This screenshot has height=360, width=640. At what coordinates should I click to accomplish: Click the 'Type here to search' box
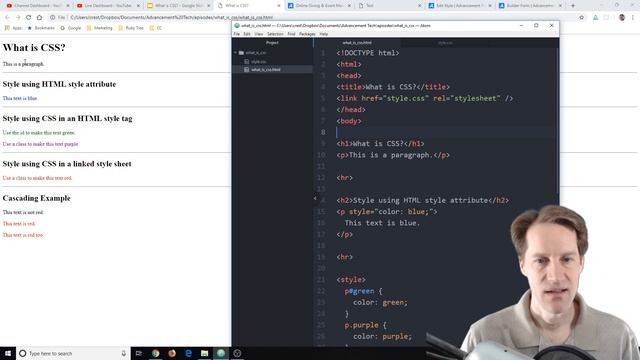[73, 353]
